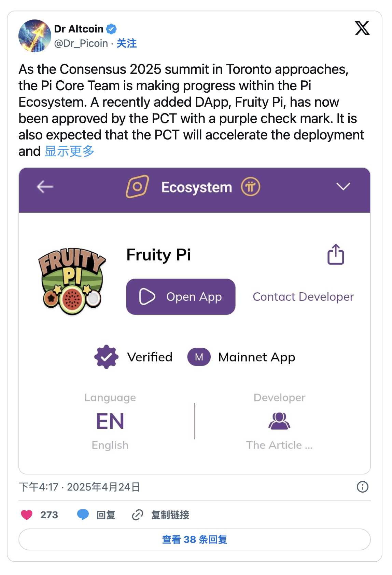
Task: Open Dr Altcoin's profile avatar
Action: coord(35,36)
